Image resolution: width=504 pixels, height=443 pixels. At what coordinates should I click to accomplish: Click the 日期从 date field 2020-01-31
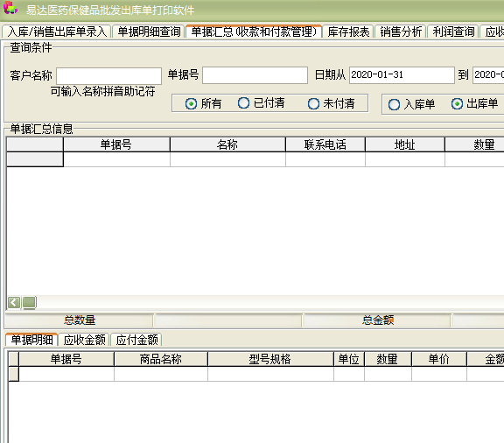[x=402, y=75]
